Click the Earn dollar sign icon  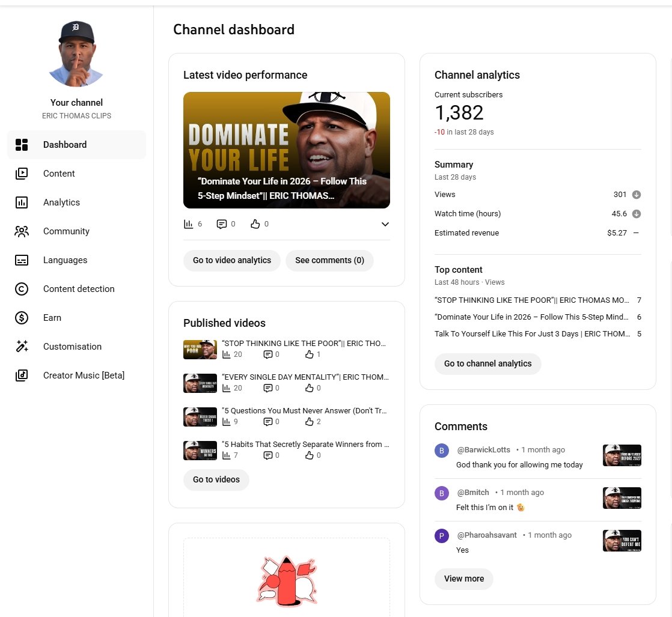[22, 318]
